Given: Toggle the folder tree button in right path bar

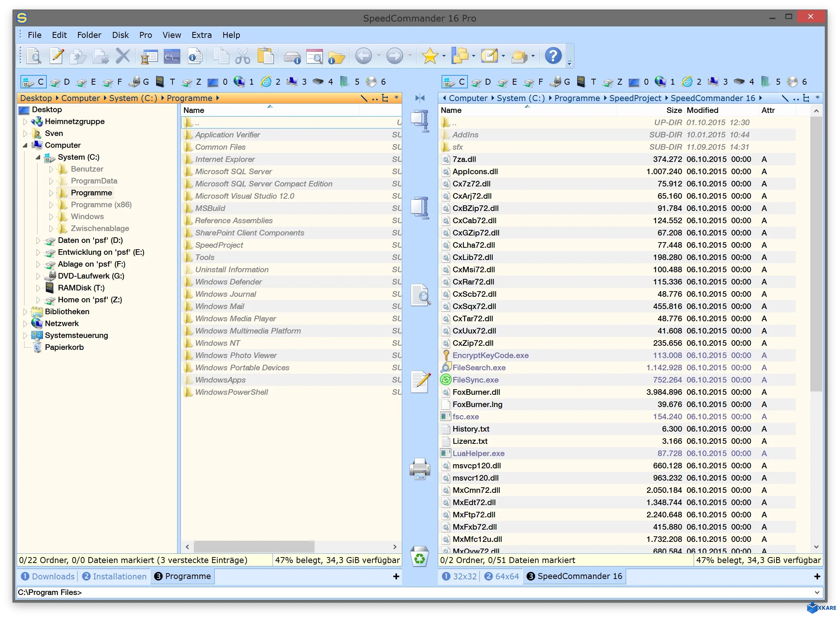Looking at the screenshot, I should pos(806,98).
